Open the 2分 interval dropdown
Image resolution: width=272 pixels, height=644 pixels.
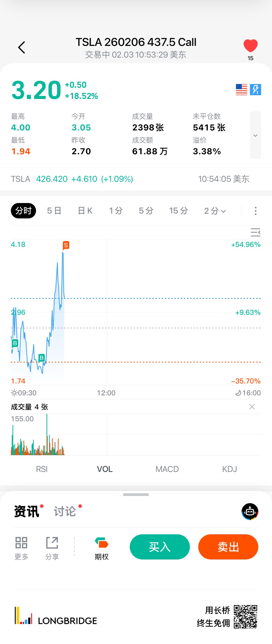pos(215,211)
